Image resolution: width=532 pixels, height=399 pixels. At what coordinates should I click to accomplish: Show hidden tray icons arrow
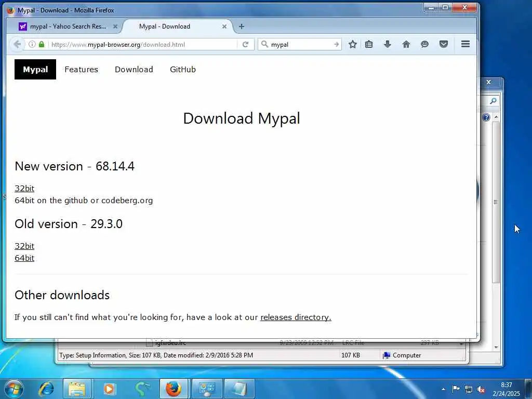point(443,389)
